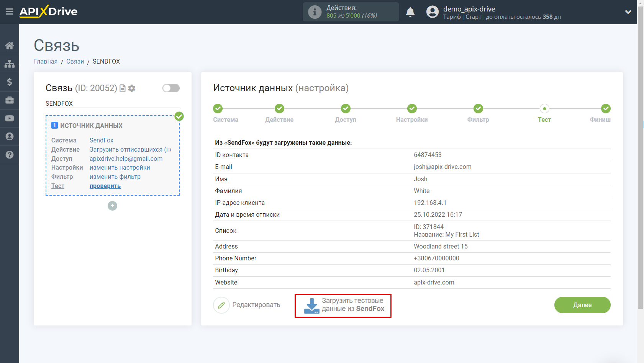Screen dimensions: 644x363
Task: Open the connections sitemap sidebar icon
Action: (x=10, y=64)
